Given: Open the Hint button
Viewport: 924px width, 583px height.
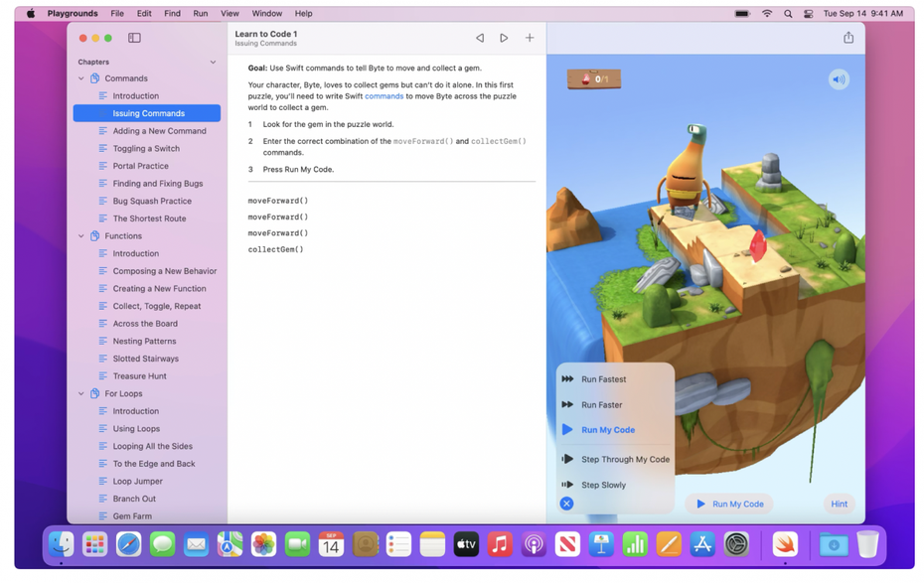Looking at the screenshot, I should click(x=840, y=505).
